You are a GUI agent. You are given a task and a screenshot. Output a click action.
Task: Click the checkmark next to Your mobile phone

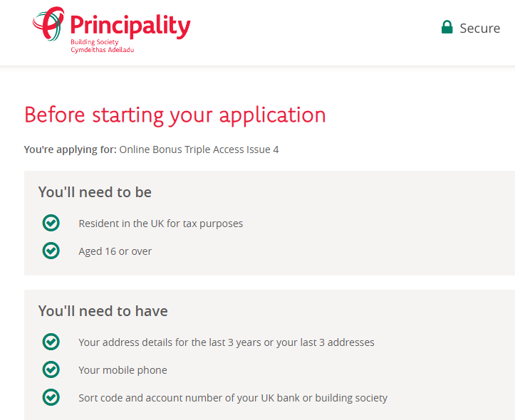51,369
